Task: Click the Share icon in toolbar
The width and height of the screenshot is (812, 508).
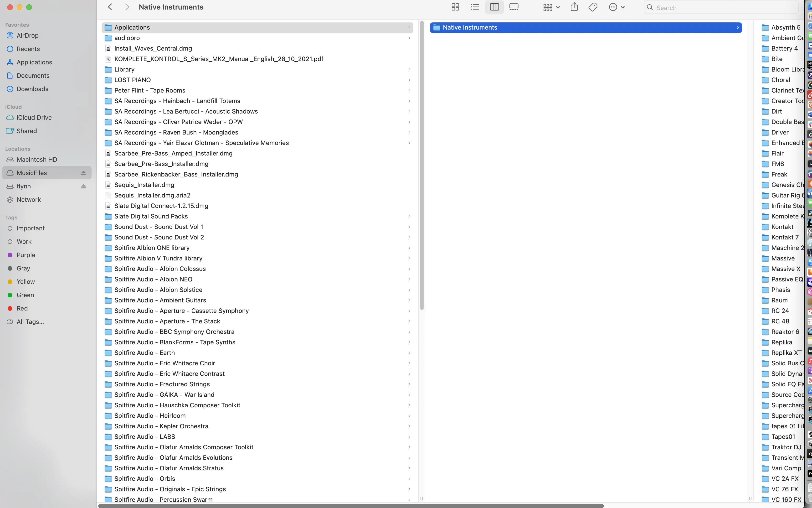Action: tap(574, 7)
